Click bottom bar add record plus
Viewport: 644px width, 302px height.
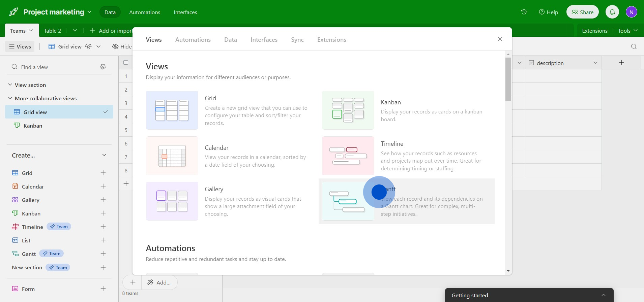pos(133,282)
